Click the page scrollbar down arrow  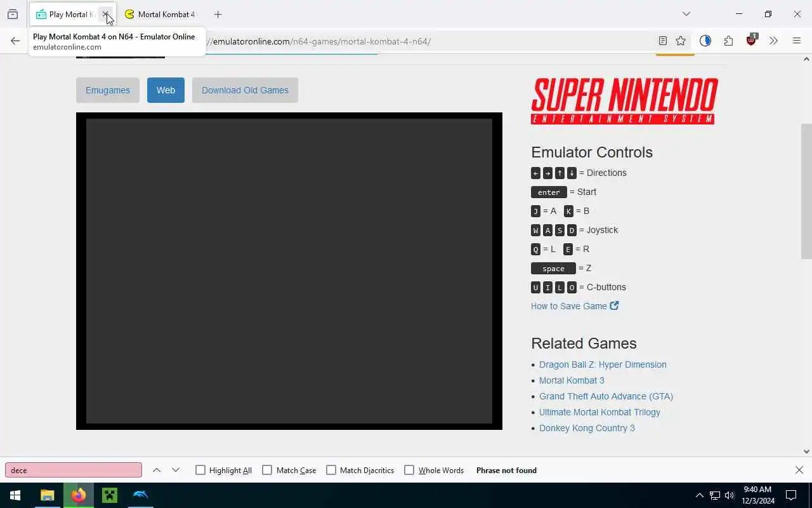pos(806,451)
